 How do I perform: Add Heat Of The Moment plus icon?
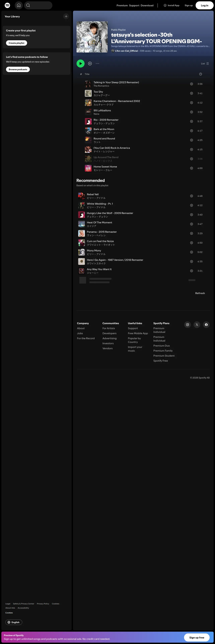[x=191, y=224]
